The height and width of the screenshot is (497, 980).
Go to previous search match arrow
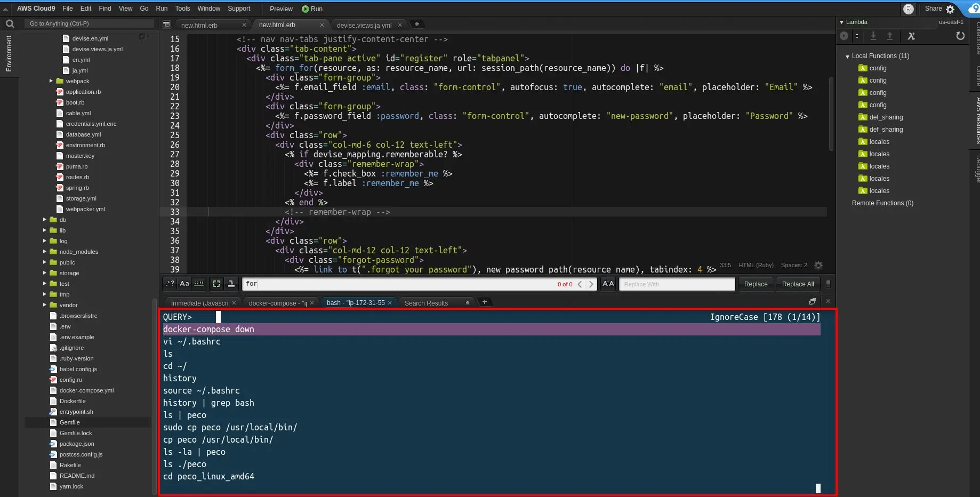coord(580,284)
